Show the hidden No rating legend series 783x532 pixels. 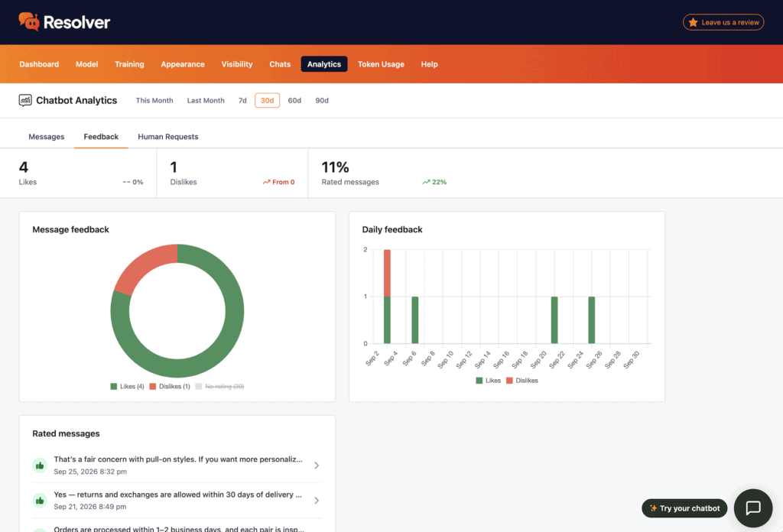coord(219,386)
